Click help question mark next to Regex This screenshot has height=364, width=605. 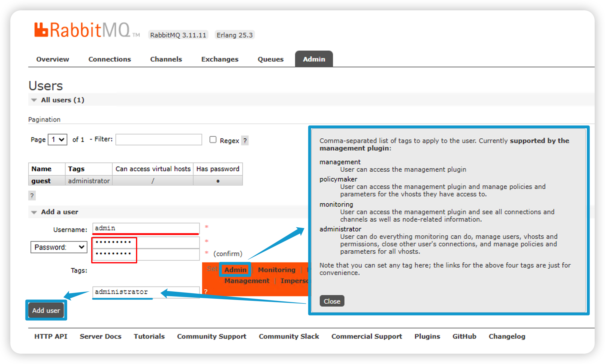click(x=245, y=141)
